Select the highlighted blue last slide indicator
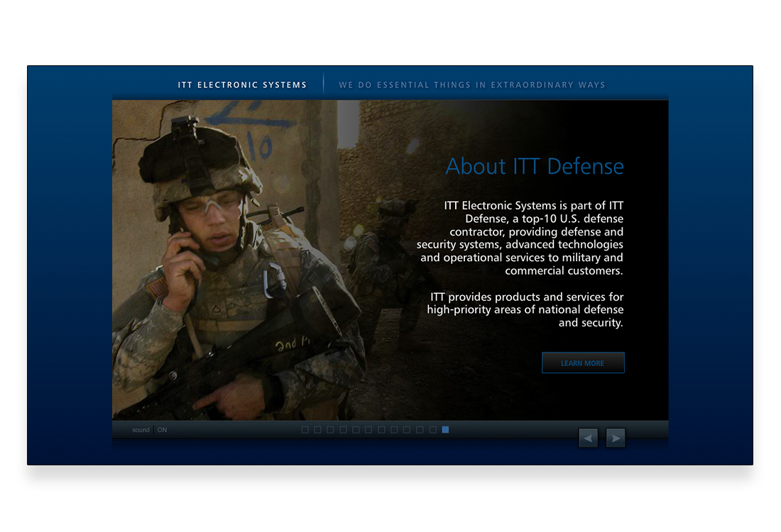Image resolution: width=781 pixels, height=532 pixels. pyautogui.click(x=445, y=429)
